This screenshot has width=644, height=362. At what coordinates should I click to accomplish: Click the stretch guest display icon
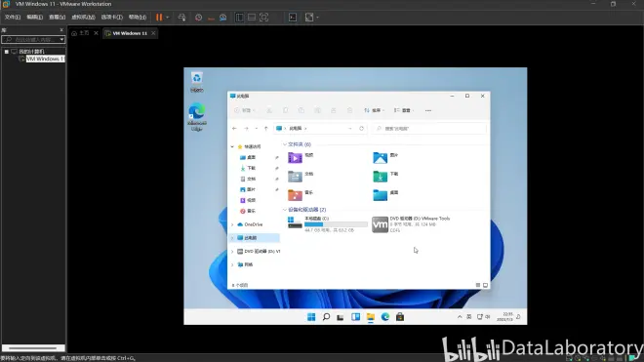[309, 18]
